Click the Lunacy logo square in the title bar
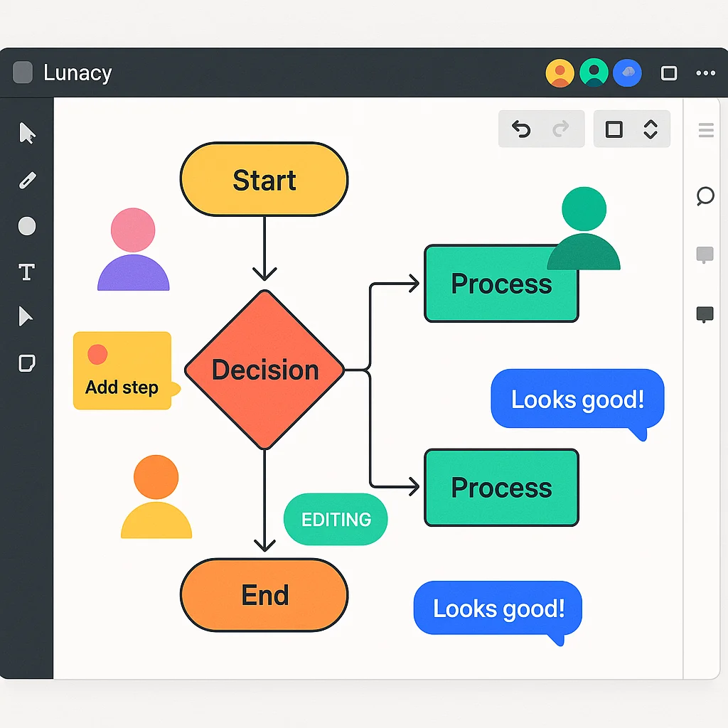The width and height of the screenshot is (728, 728). pyautogui.click(x=22, y=72)
